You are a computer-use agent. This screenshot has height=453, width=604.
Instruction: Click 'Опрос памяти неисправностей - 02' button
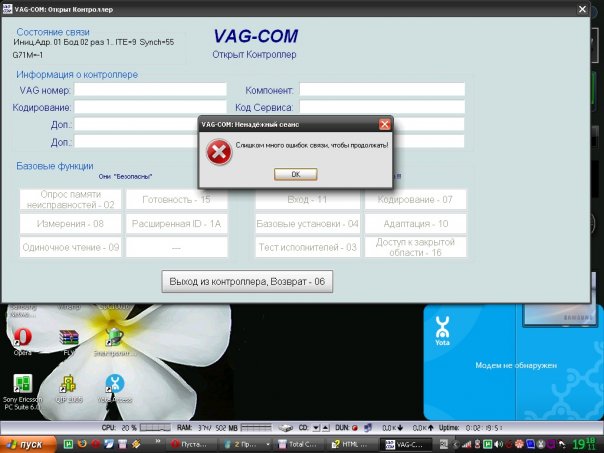70,200
